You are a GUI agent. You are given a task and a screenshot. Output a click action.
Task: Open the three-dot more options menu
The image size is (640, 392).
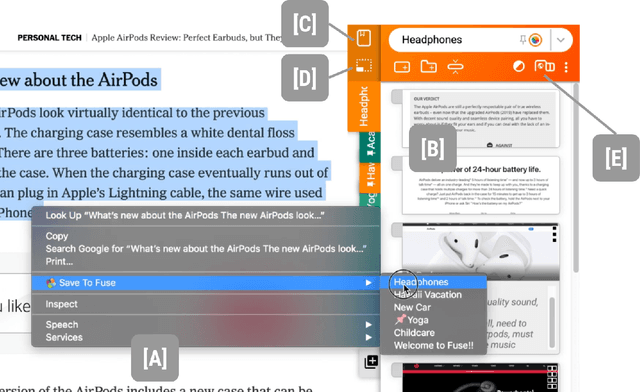click(x=566, y=67)
